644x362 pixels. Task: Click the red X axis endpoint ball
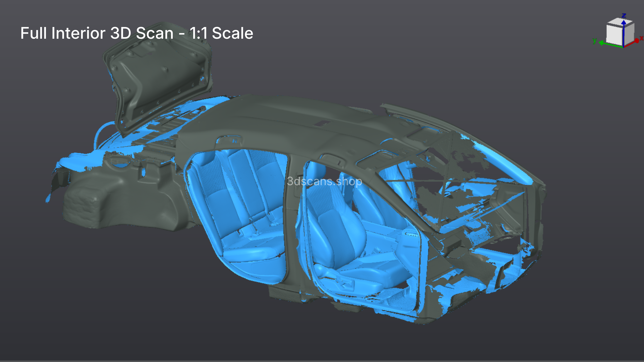pos(637,41)
